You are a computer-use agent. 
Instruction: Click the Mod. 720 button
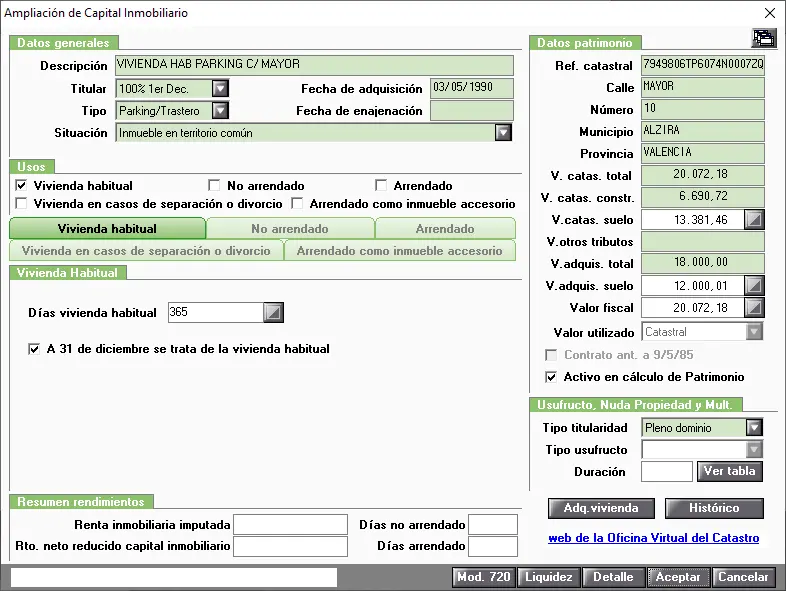(x=483, y=577)
